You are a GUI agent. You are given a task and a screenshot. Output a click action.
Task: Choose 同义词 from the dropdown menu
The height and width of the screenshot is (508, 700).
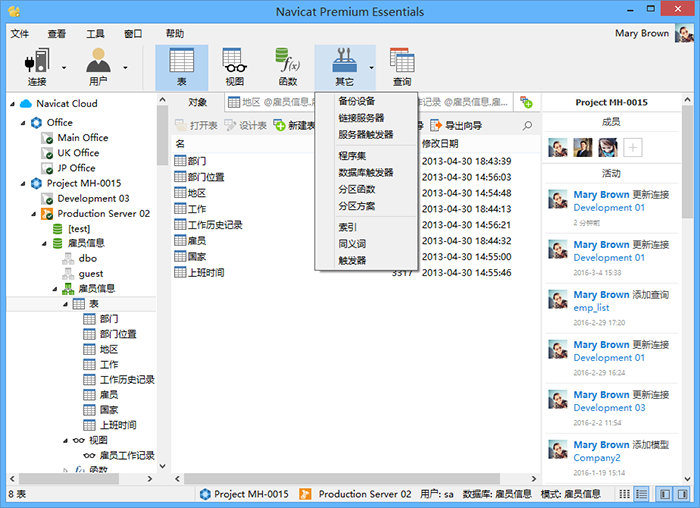pos(366,244)
